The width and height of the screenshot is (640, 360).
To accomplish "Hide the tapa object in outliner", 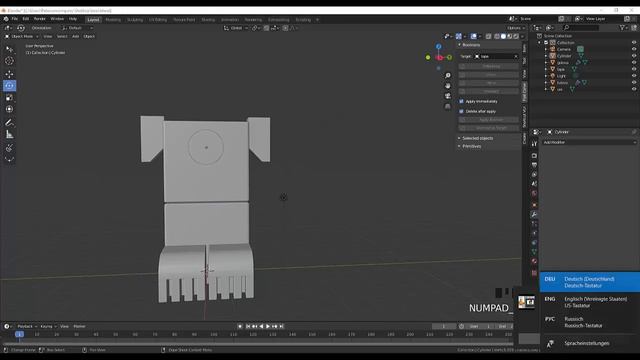I will [634, 69].
